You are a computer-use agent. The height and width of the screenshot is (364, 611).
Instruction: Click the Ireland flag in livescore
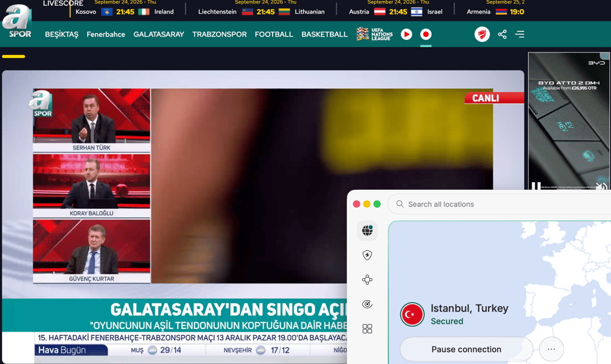(x=144, y=12)
